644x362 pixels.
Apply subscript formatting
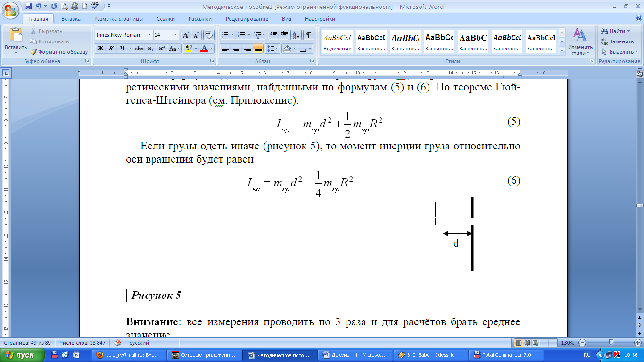(150, 49)
